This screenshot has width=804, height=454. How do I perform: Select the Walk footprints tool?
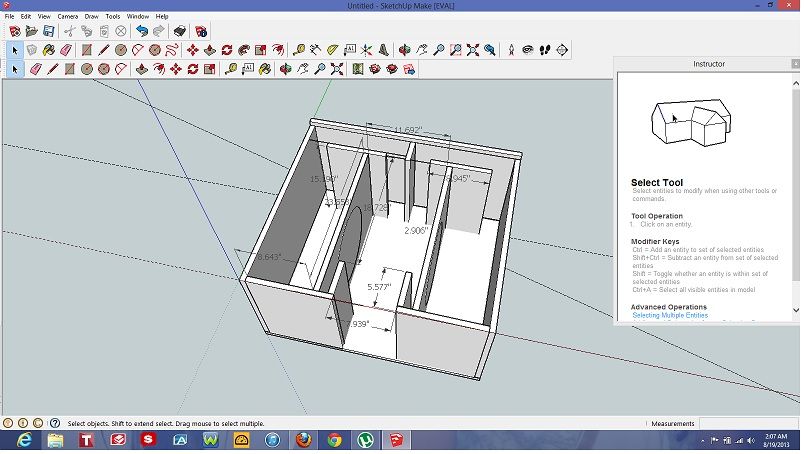point(544,49)
